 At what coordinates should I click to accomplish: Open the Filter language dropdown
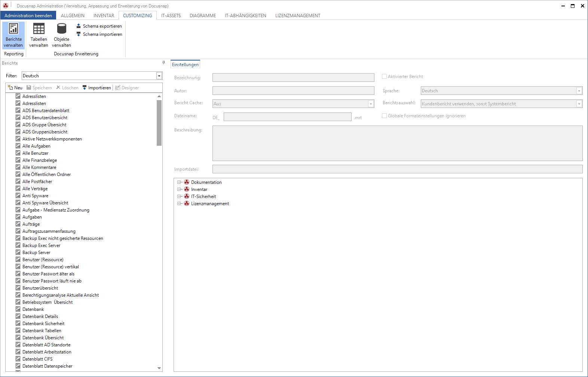coord(159,76)
